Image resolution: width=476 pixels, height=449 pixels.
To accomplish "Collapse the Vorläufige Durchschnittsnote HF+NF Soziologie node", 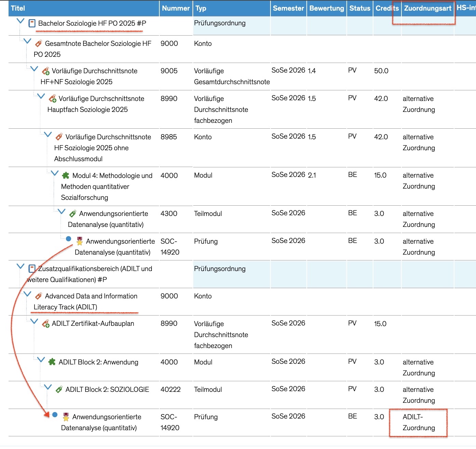I will point(34,69).
